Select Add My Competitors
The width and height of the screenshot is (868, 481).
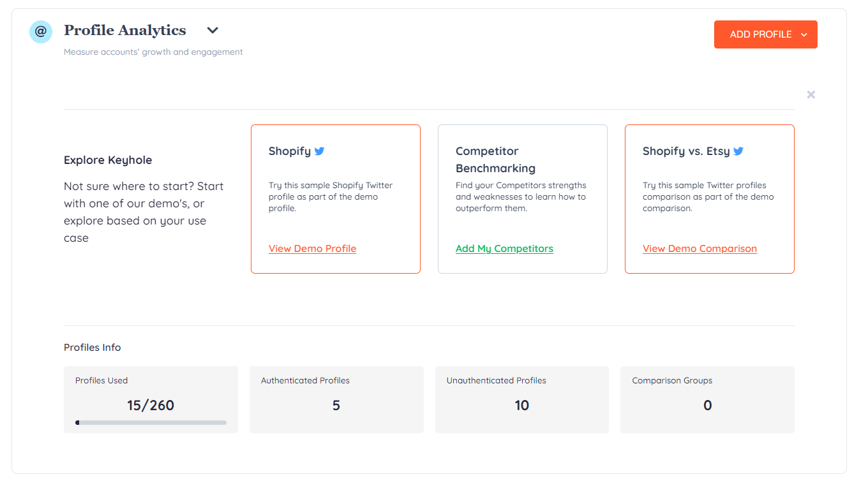504,248
